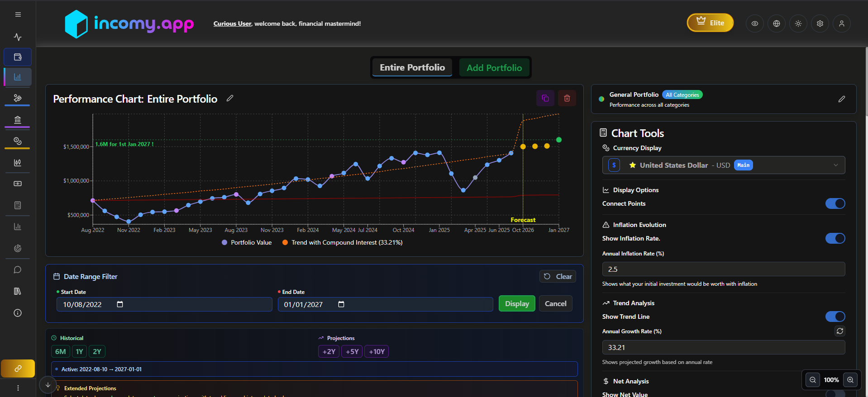
Task: Zoom out with the magnifier minus icon
Action: point(813,380)
